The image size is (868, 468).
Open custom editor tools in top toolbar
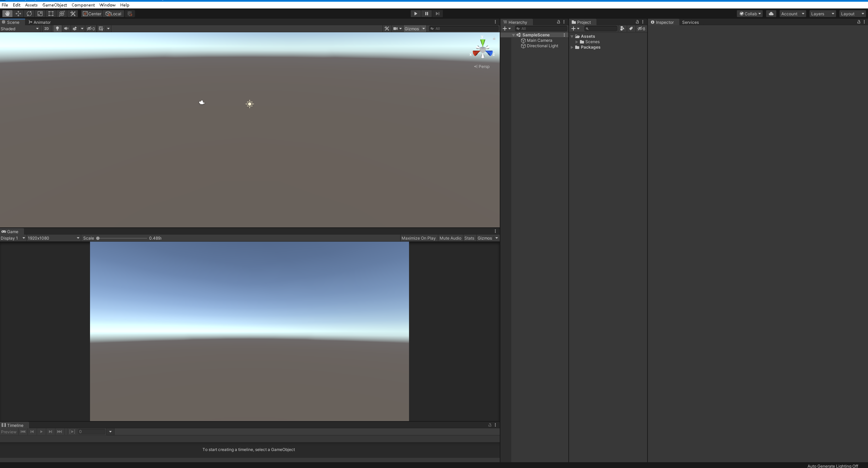click(x=73, y=14)
